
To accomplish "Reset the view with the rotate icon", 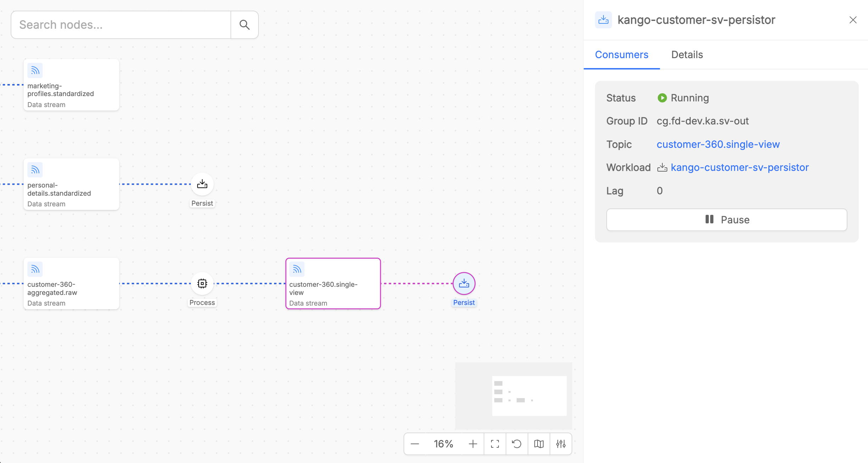I will click(517, 444).
